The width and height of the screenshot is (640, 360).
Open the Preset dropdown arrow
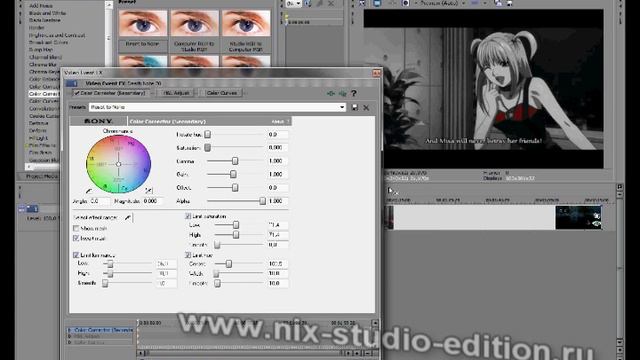(342, 107)
